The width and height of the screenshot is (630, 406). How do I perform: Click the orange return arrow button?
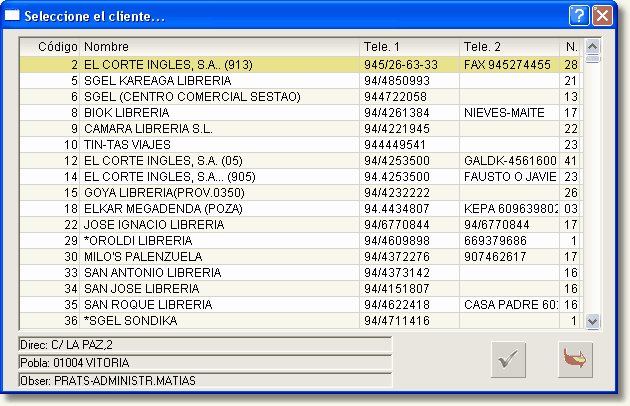coord(575,359)
